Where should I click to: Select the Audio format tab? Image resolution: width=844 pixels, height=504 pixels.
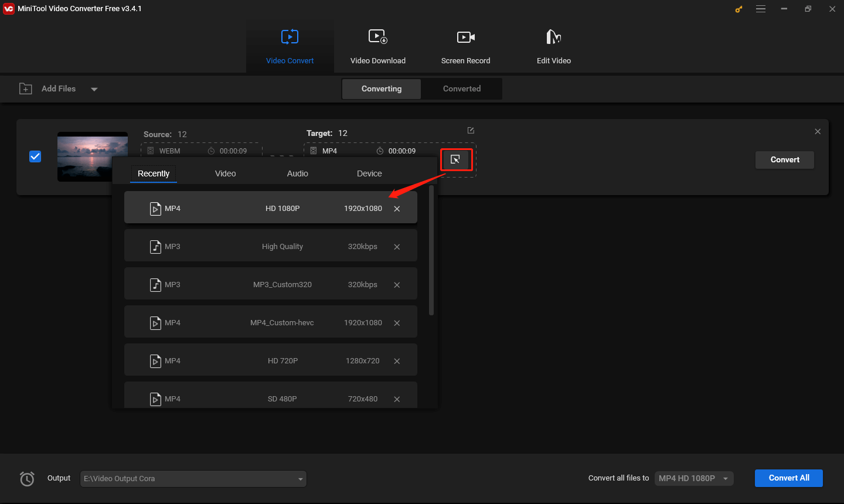click(x=298, y=173)
